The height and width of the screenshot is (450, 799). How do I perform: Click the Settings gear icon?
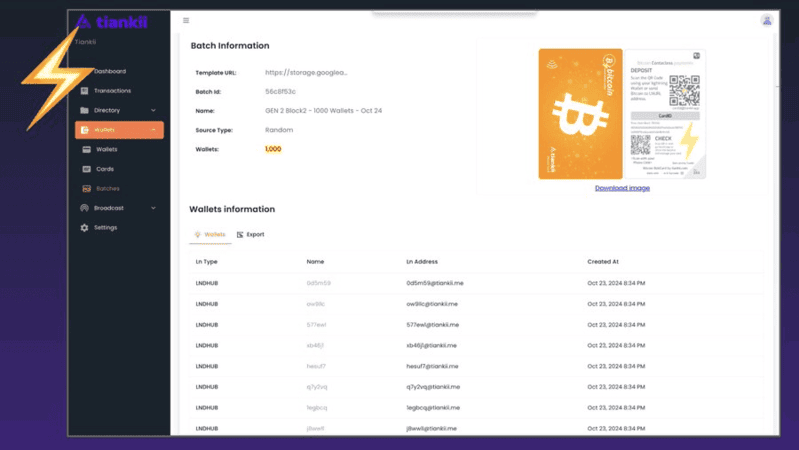(85, 228)
